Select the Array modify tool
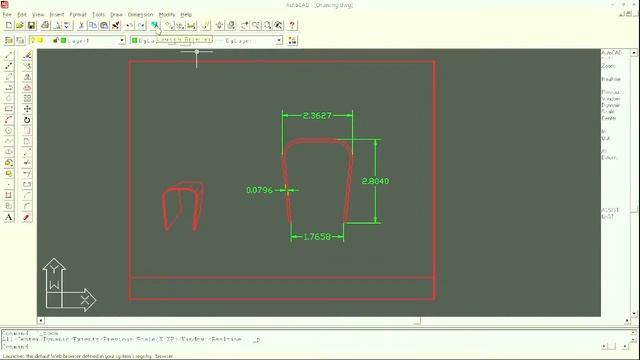Viewport: 640px width, 360px height. [x=27, y=98]
